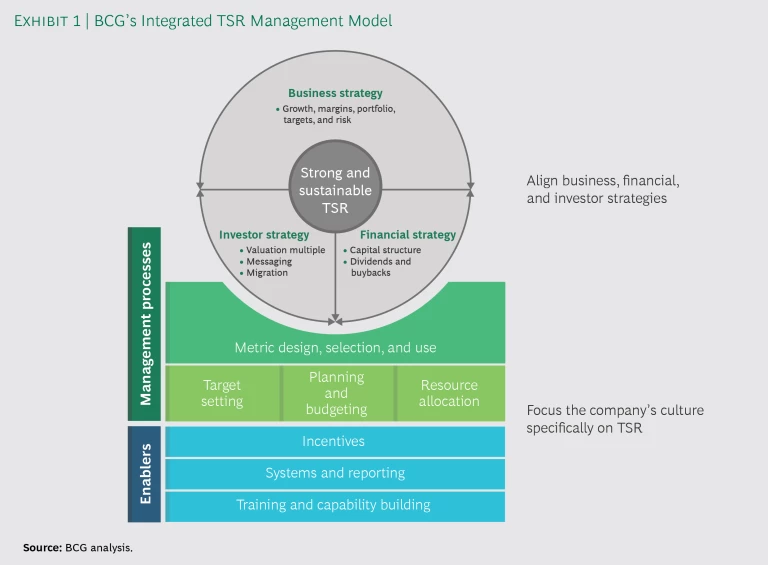Select the Financial strategy heading

point(407,235)
